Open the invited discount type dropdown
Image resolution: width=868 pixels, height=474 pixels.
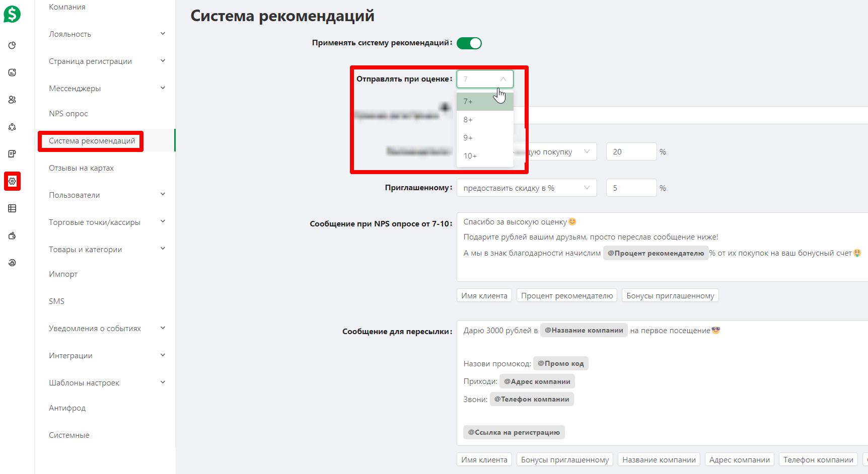(527, 188)
